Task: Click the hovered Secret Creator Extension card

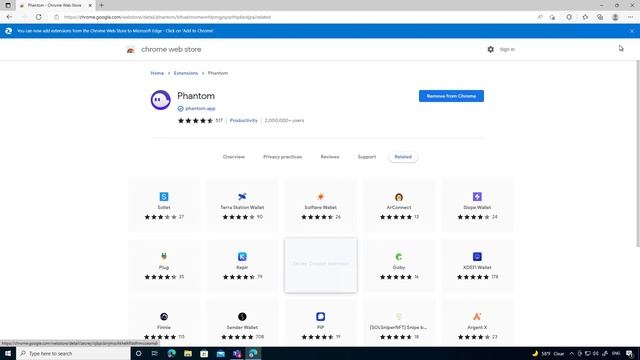Action: 320,265
